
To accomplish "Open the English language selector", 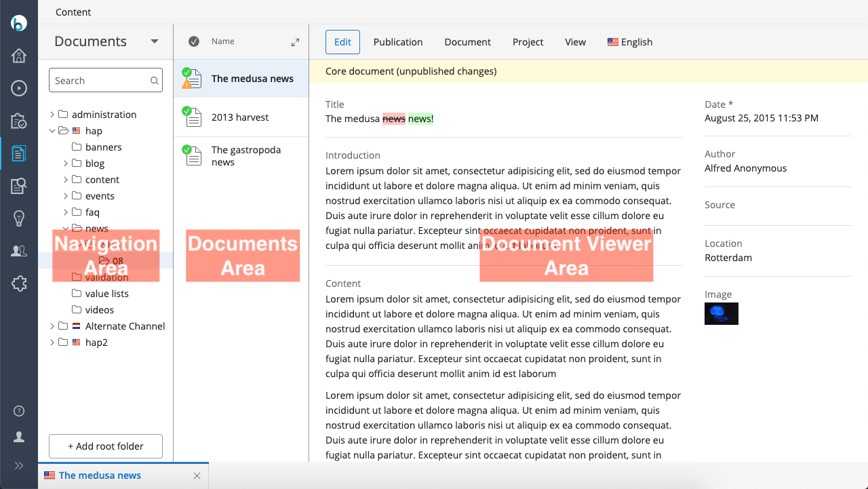I will pyautogui.click(x=630, y=42).
